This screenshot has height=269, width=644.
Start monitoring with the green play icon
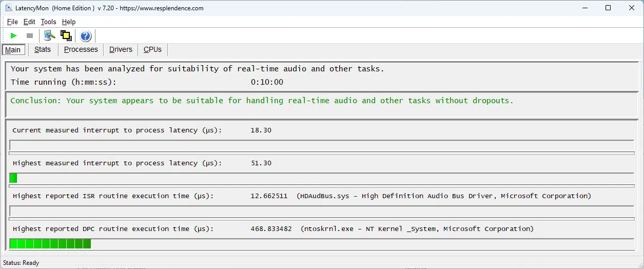[14, 36]
